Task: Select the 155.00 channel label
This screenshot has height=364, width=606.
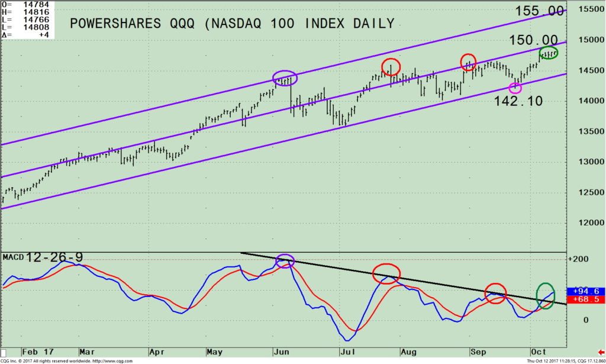Action: click(x=540, y=11)
